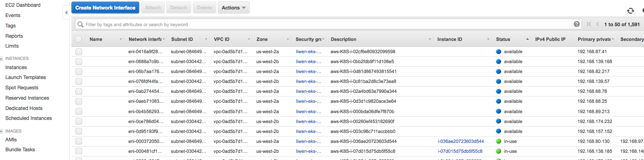Jump to first page of results
644x160 pixels.
(x=589, y=24)
